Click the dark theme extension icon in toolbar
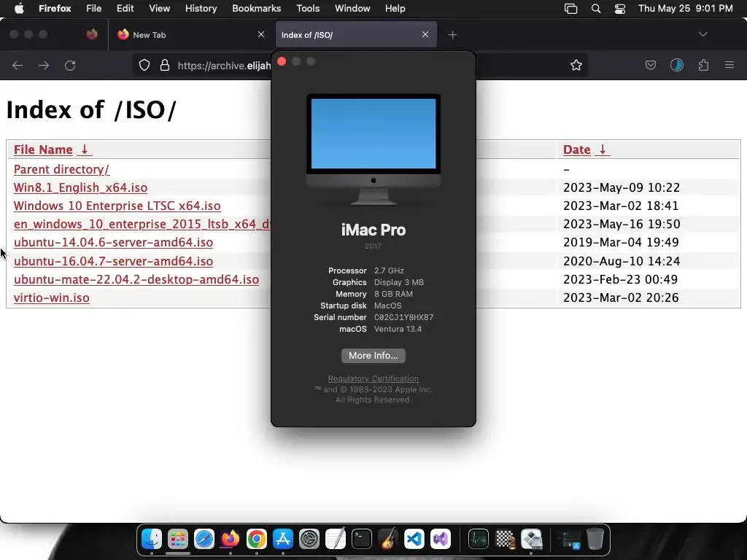Viewport: 747px width, 560px height. coord(677,65)
